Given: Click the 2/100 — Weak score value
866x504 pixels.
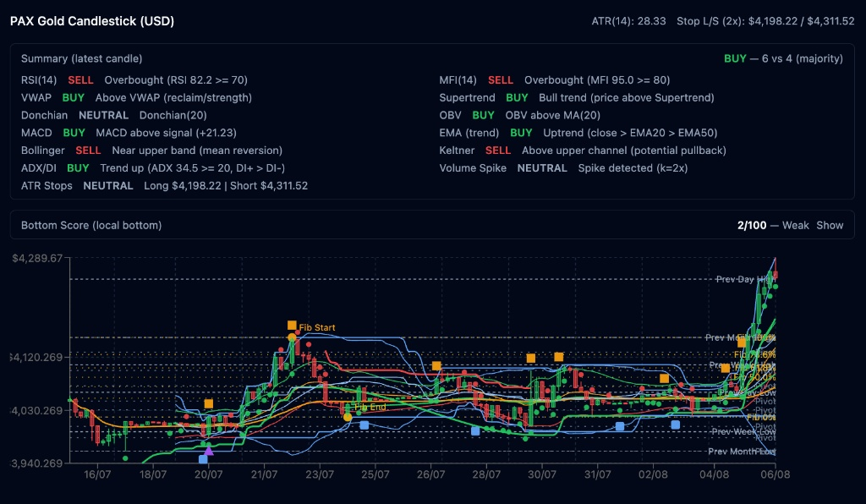Looking at the screenshot, I should (773, 225).
